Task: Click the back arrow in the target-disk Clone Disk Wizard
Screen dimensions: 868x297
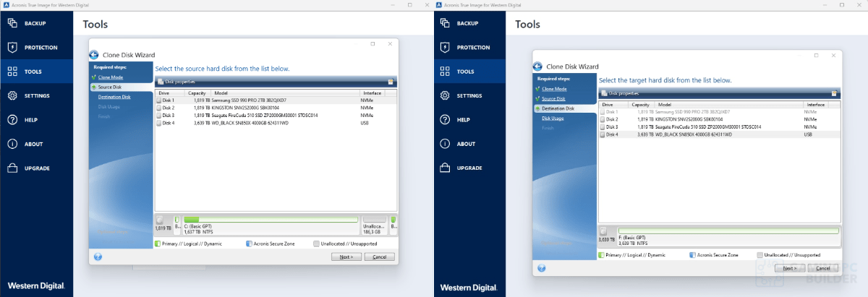Action: tap(538, 66)
